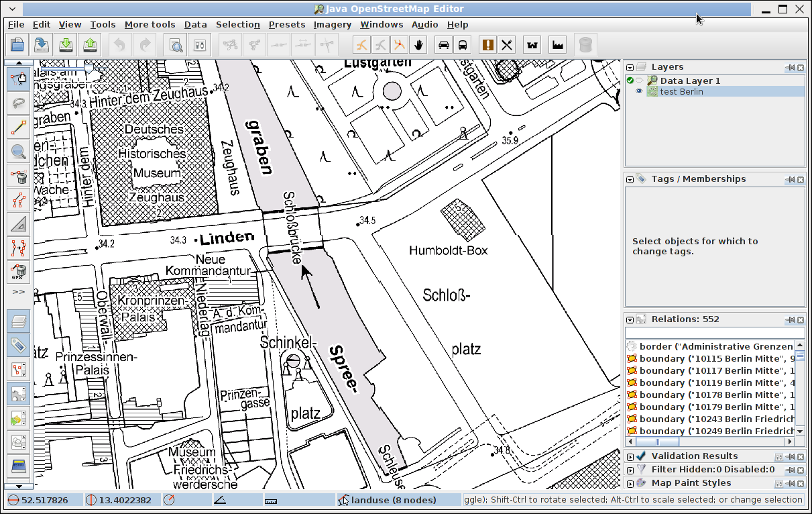812x514 pixels.
Task: Click the car preset icon
Action: 443,45
